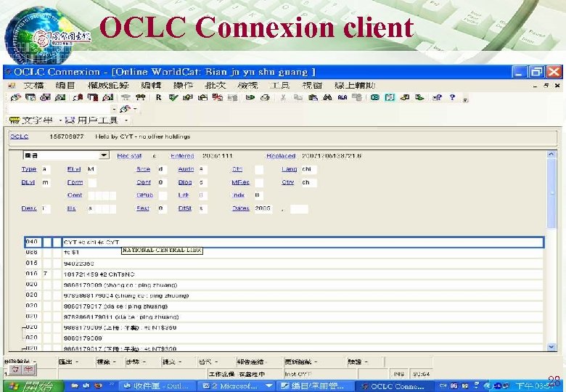Click the vertical scrollbar thumb of record
This screenshot has width=566, height=392.
click(x=551, y=193)
